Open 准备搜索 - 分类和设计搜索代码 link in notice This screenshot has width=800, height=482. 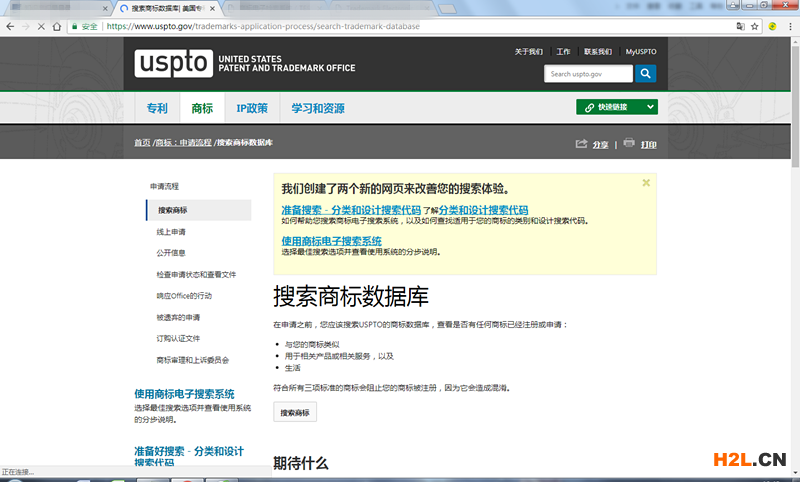click(x=351, y=210)
